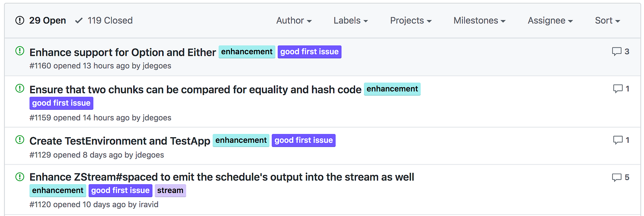The height and width of the screenshot is (216, 644).
Task: Open issue "Enhance support for Option and Either"
Action: coord(123,52)
